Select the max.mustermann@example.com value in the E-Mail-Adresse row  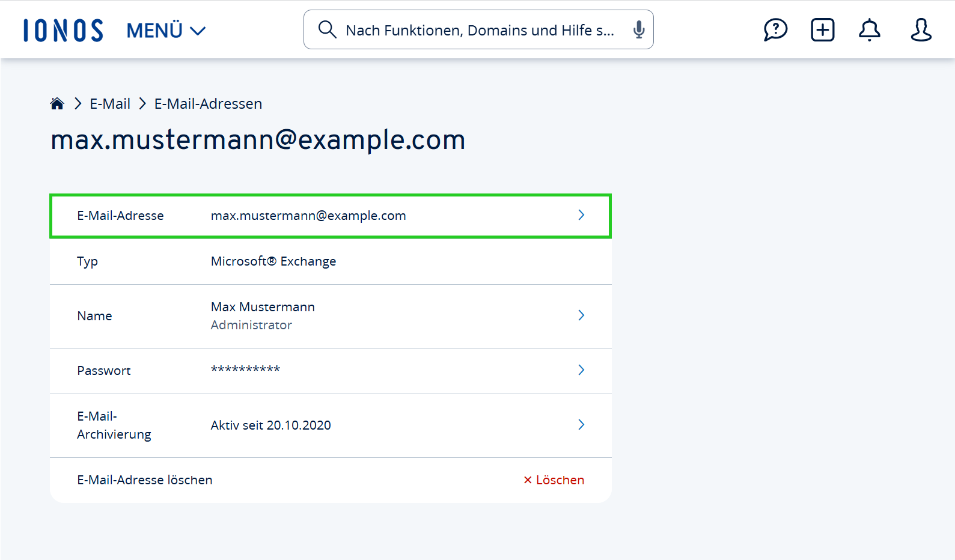pos(308,216)
